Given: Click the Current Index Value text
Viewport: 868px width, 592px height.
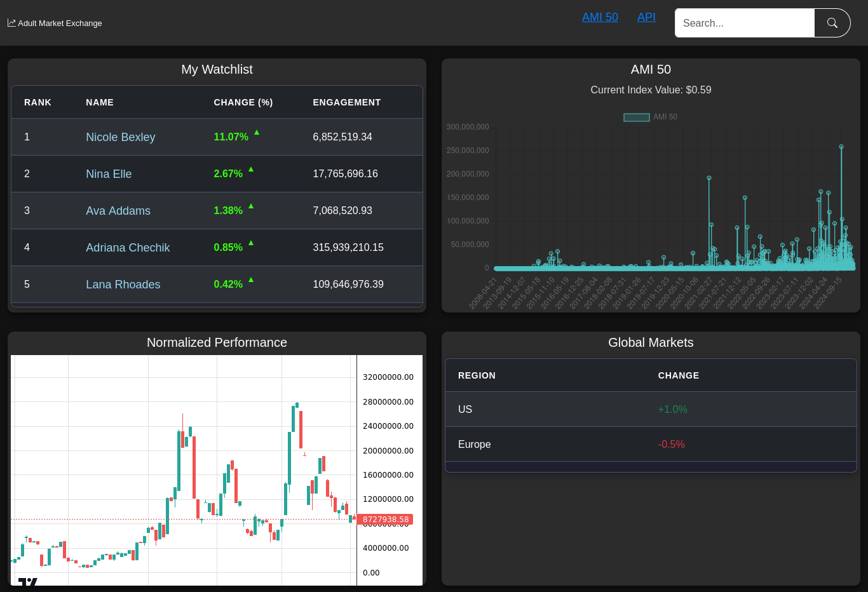Looking at the screenshot, I should [x=651, y=90].
